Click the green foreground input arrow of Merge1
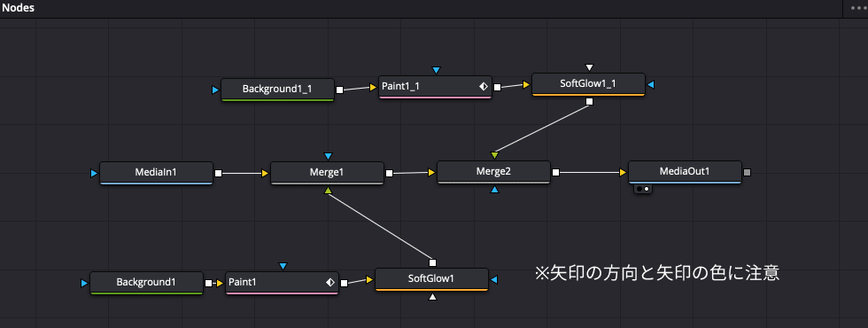This screenshot has width=868, height=328. [x=328, y=191]
